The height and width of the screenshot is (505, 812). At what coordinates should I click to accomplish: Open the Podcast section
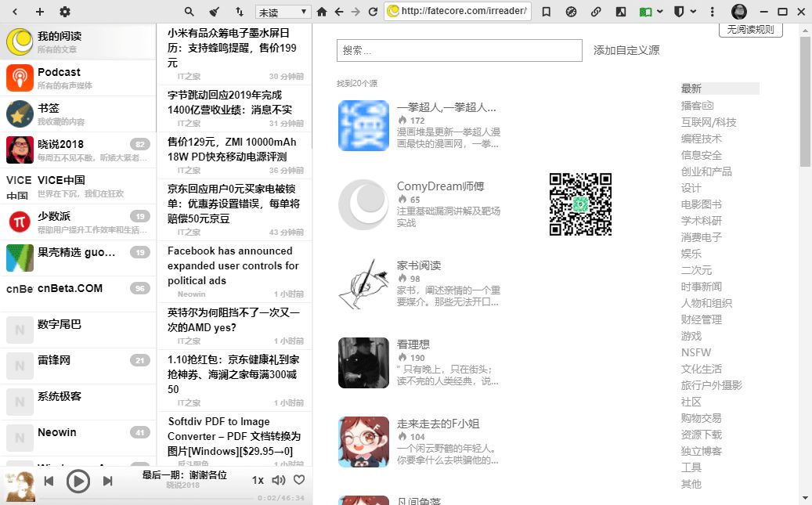[x=78, y=78]
